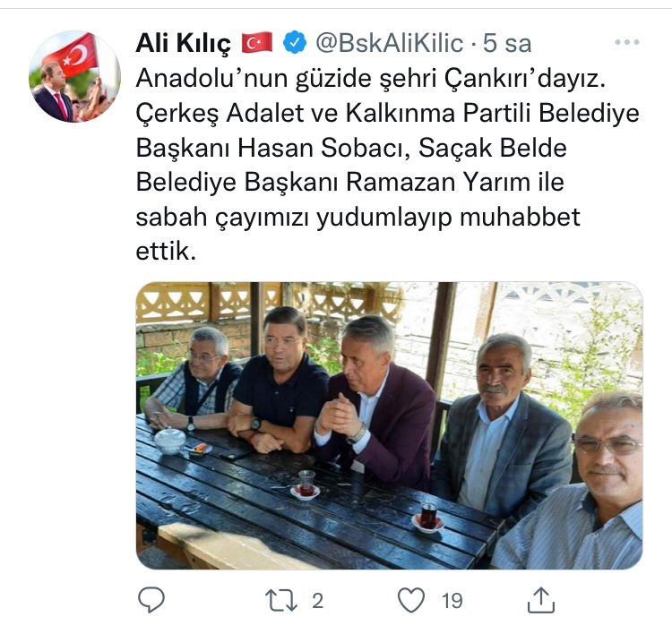Retweet using the arrows icon
The height and width of the screenshot is (634, 672).
pos(281,600)
